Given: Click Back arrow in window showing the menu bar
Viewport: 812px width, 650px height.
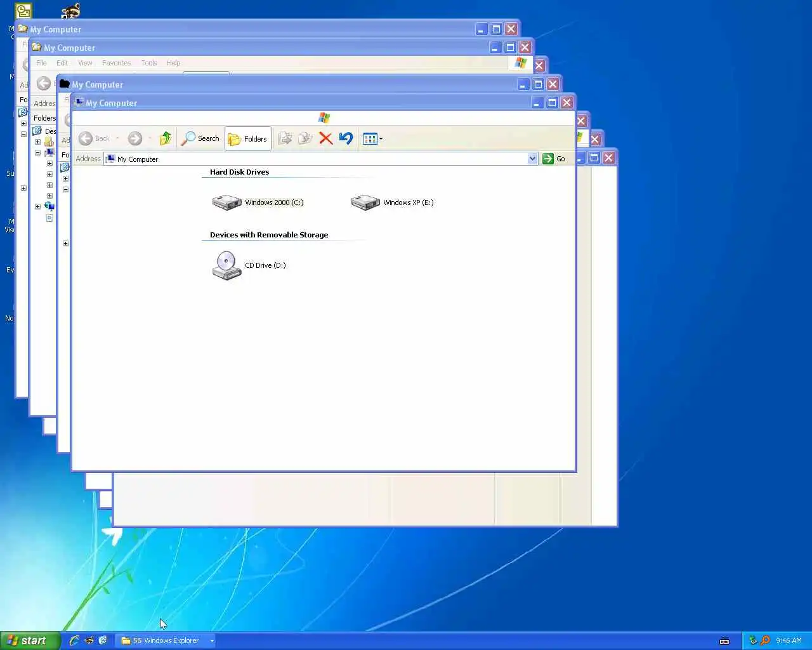Looking at the screenshot, I should (43, 83).
